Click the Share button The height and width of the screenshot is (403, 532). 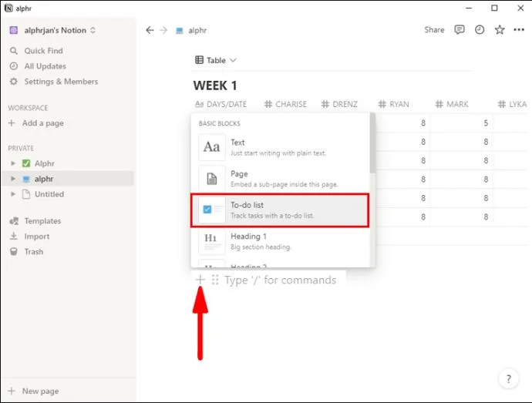click(x=434, y=30)
